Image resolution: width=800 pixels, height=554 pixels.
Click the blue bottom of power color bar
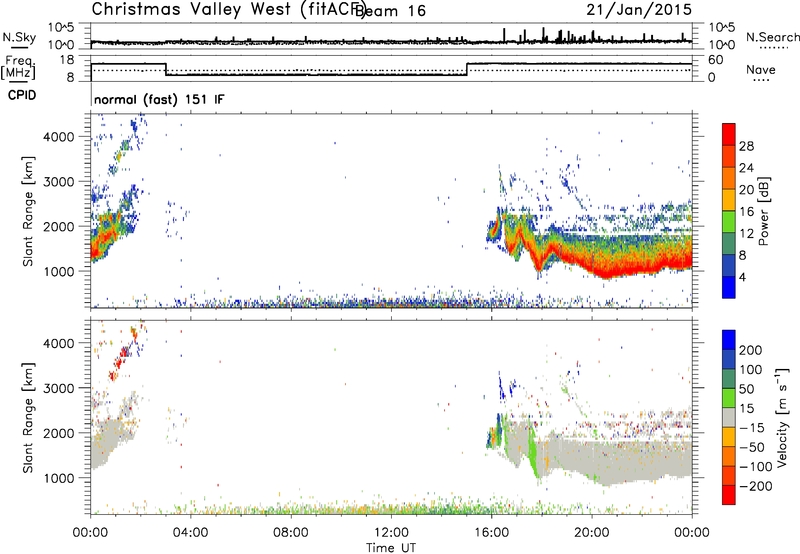point(729,287)
